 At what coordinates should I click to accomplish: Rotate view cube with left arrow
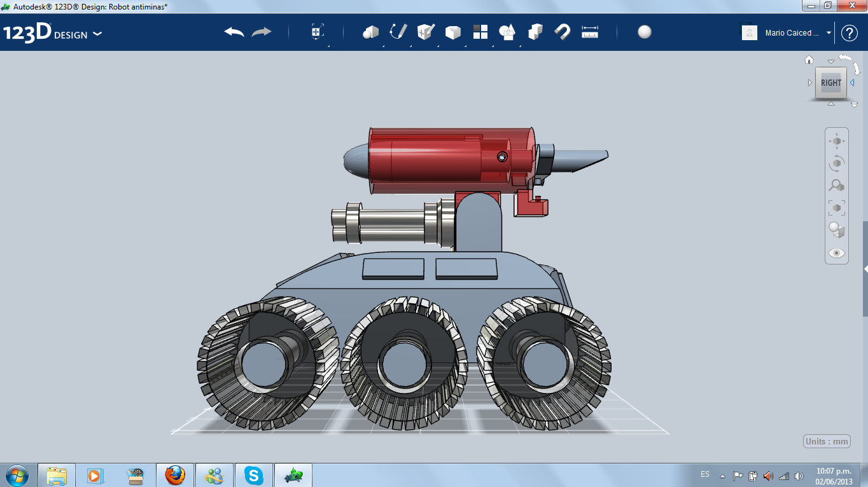point(810,83)
